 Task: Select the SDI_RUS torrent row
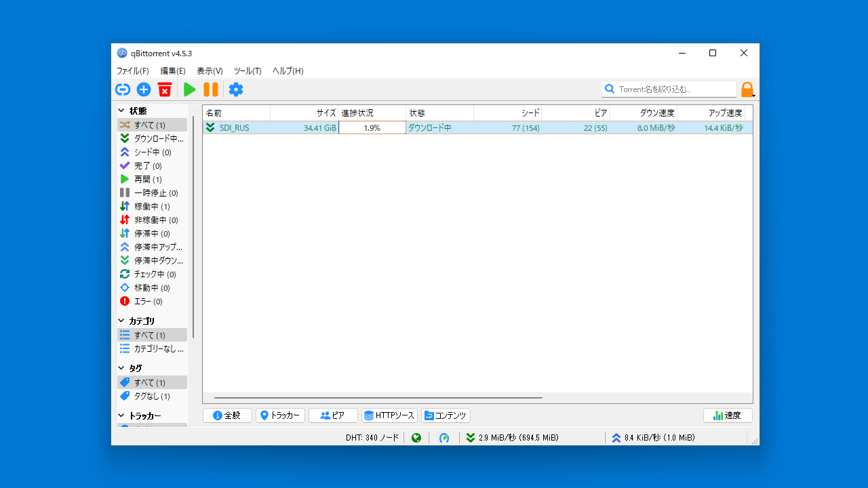(477, 127)
